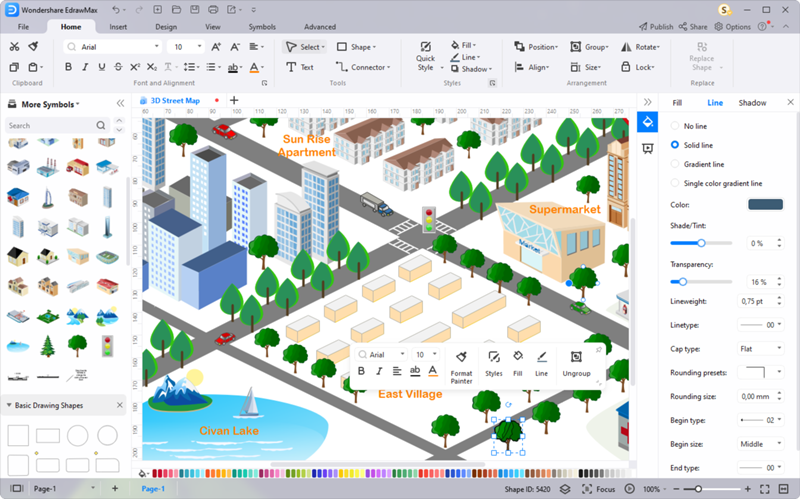Click the line Color swatch
800x499 pixels.
[x=765, y=204]
